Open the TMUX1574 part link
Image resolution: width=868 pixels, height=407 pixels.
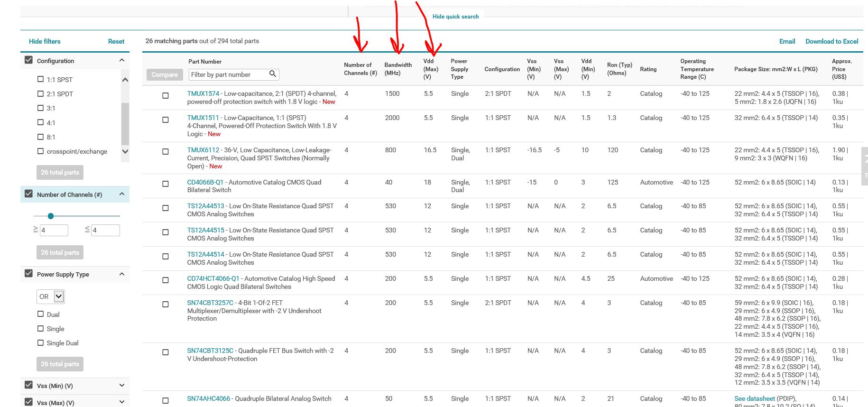203,93
